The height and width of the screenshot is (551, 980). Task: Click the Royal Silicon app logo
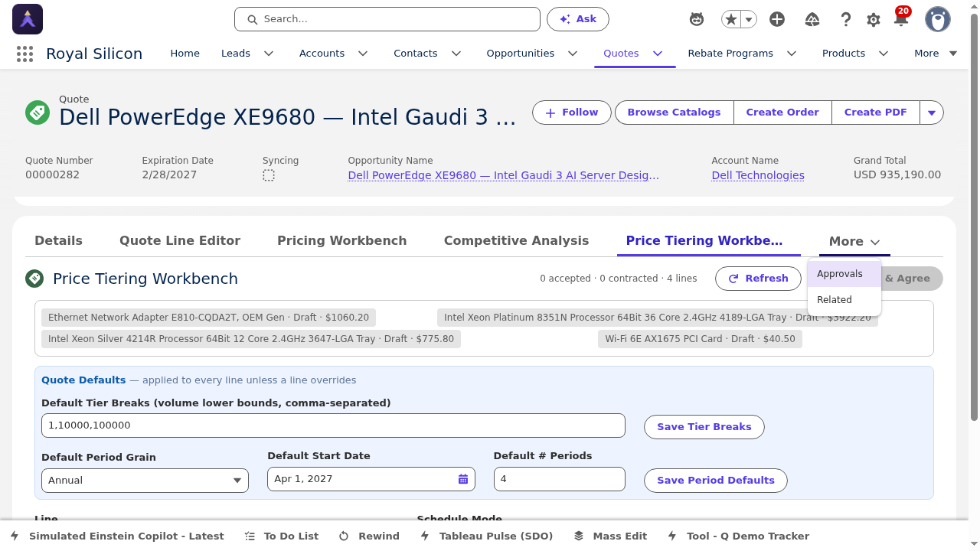coord(28,19)
